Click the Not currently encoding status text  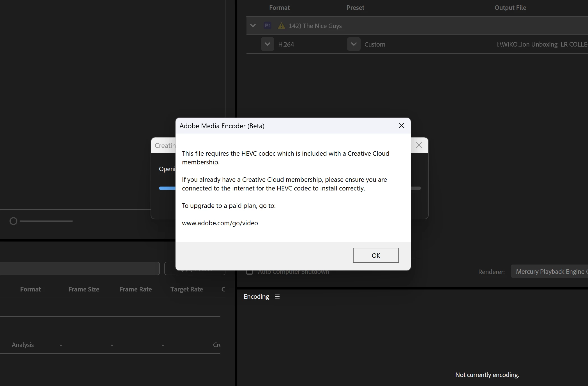coord(487,375)
